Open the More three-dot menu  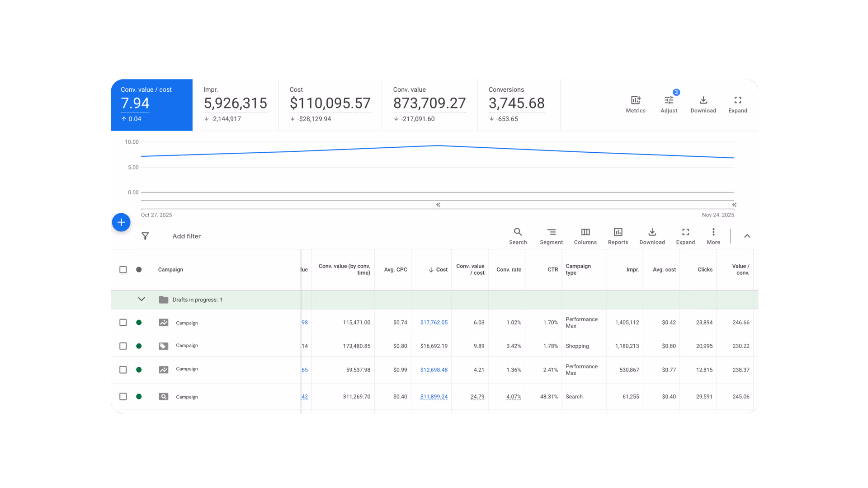pos(713,232)
